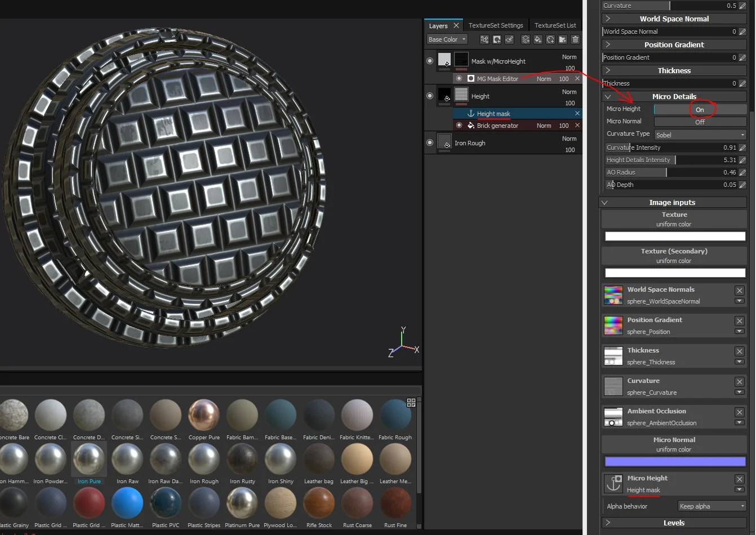Image resolution: width=756 pixels, height=535 pixels.
Task: Select the Iron Pure material thumbnail
Action: tap(89, 463)
